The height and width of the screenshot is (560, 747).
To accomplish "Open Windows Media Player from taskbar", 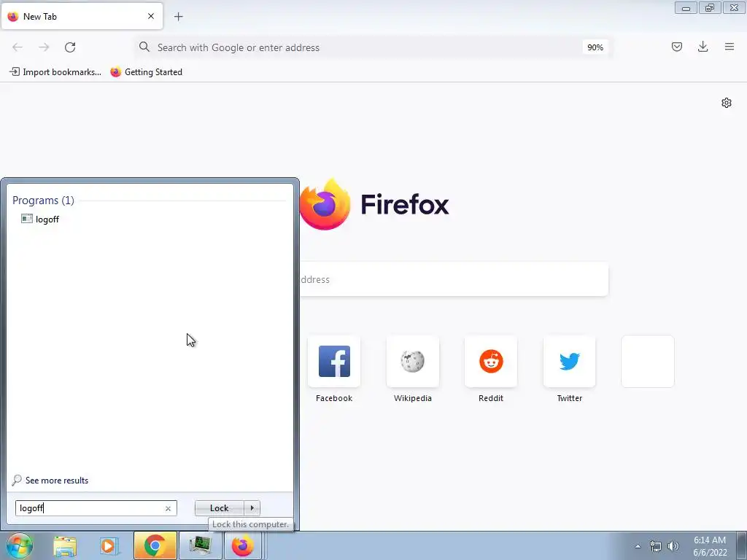I will pyautogui.click(x=108, y=545).
